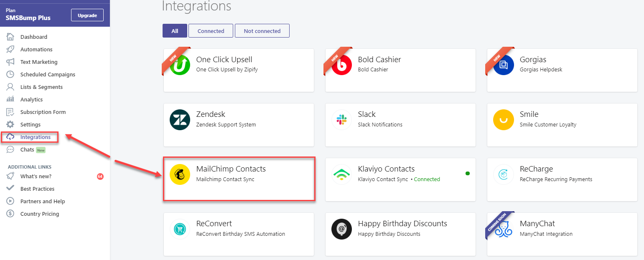Click the Text Marketing megaphone icon

click(10, 62)
